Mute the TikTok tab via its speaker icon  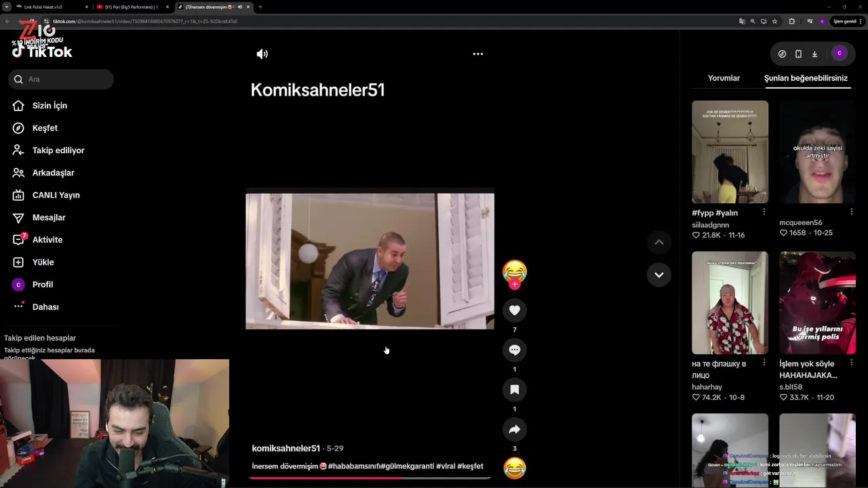(x=239, y=7)
